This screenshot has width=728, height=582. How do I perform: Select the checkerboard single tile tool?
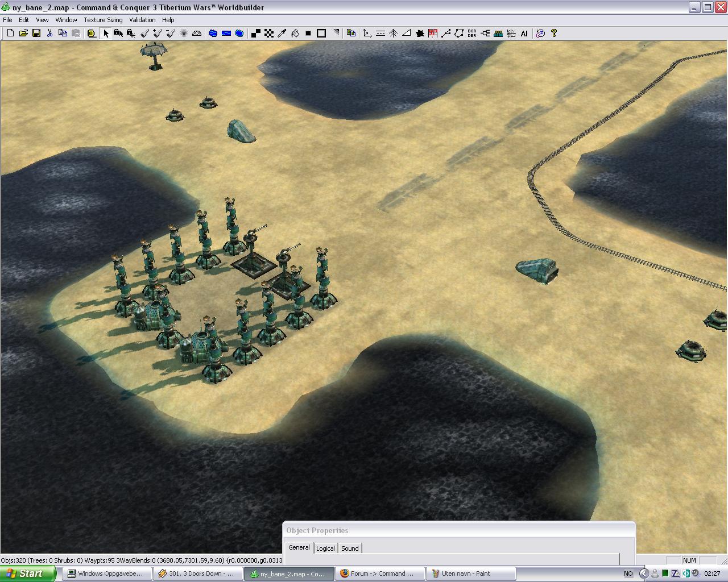[269, 34]
